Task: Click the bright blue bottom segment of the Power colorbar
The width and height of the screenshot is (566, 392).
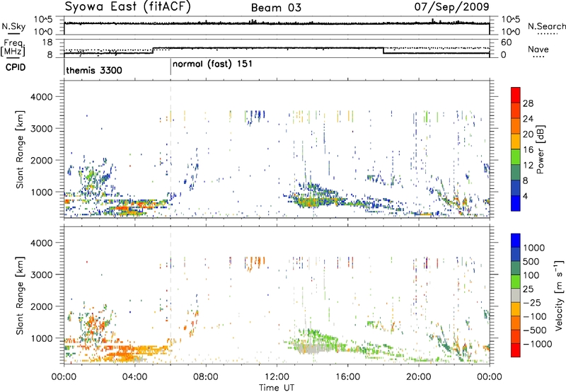Action: click(516, 203)
